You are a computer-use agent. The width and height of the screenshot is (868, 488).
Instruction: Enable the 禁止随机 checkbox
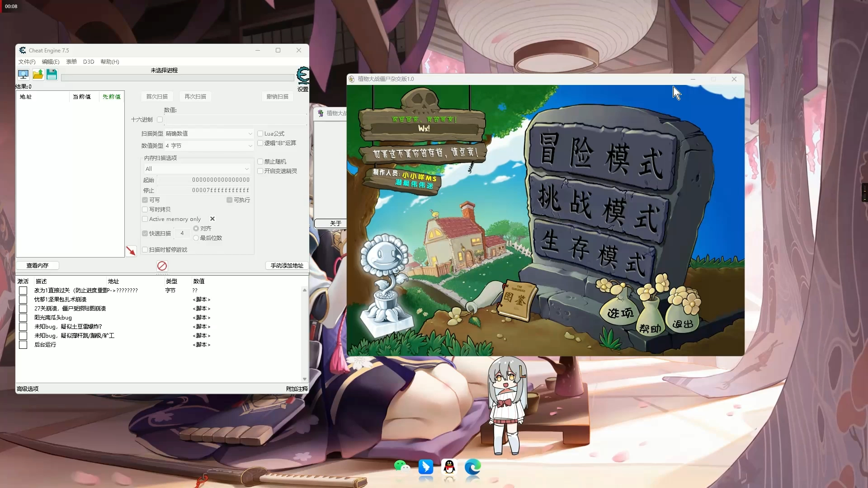point(260,162)
